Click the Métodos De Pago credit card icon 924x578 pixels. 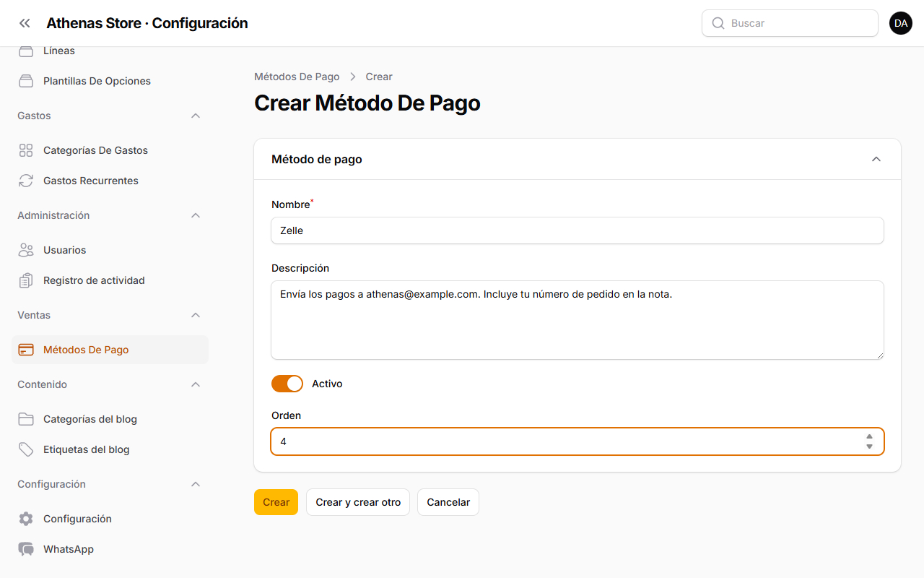(x=26, y=350)
